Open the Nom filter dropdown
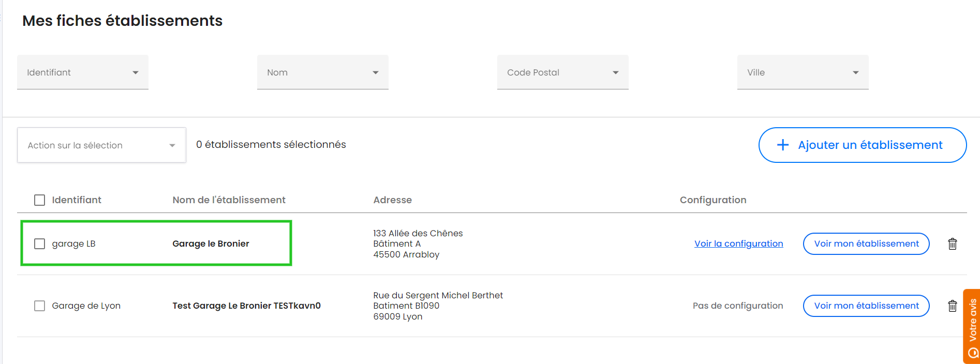 [x=323, y=72]
